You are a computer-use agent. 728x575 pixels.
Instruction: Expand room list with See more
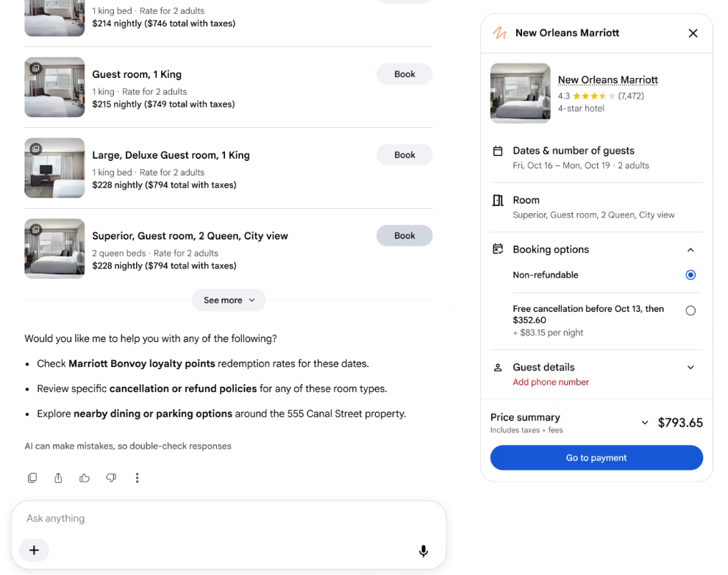[229, 300]
